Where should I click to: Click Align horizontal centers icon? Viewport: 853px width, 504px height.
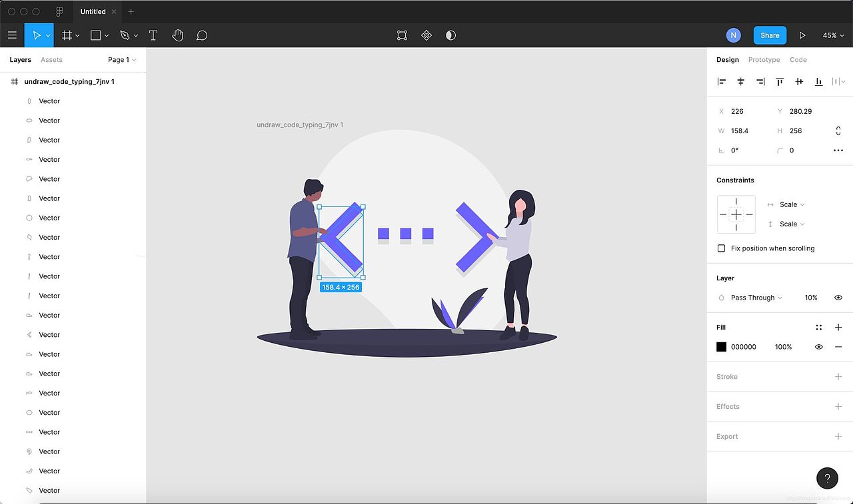740,81
